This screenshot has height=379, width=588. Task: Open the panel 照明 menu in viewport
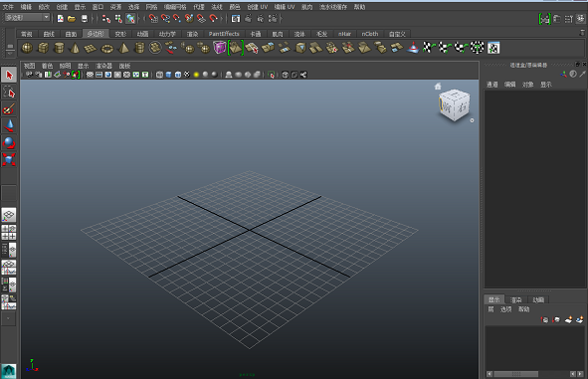click(66, 66)
